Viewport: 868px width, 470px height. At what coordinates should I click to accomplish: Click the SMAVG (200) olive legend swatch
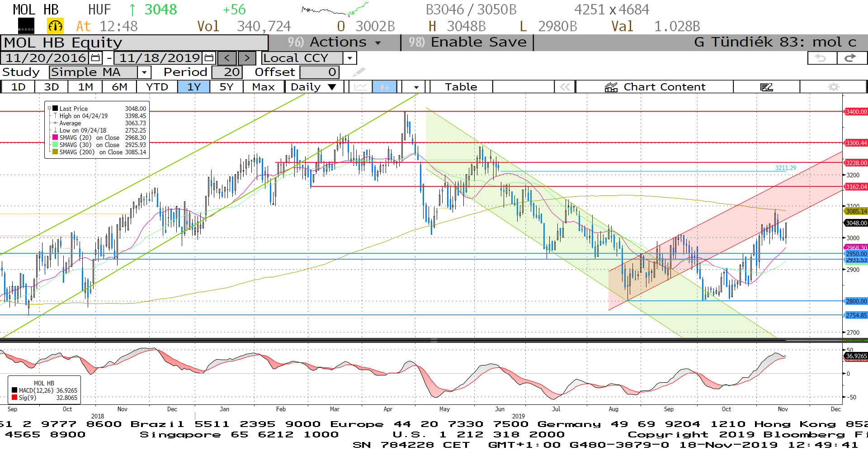[55, 152]
